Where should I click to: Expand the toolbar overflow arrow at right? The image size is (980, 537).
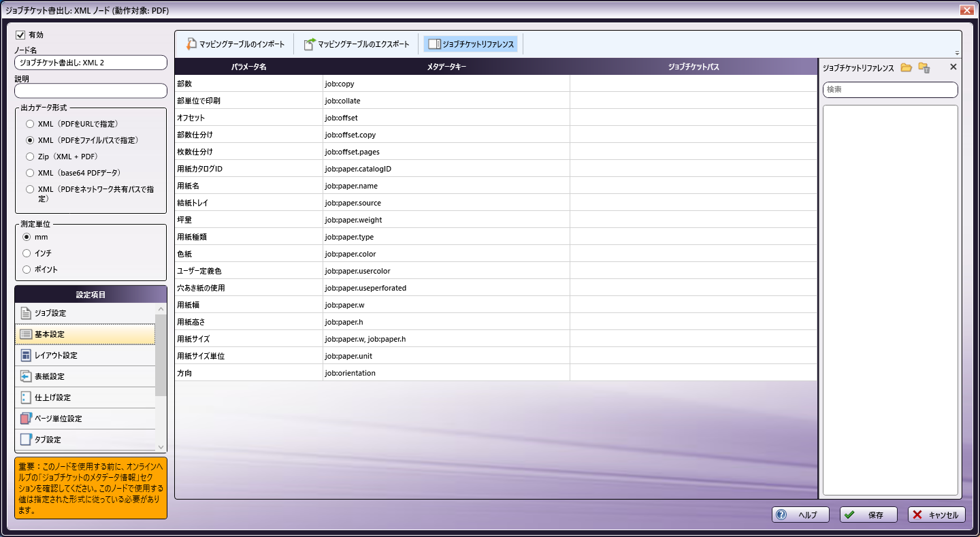point(957,53)
